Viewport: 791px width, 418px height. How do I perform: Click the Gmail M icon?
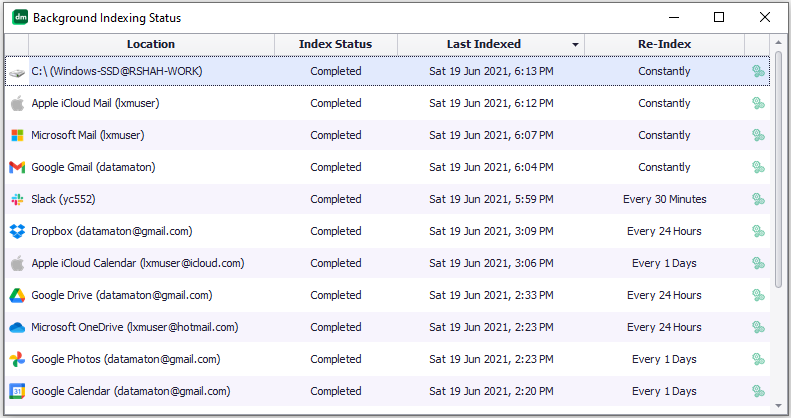click(x=17, y=167)
